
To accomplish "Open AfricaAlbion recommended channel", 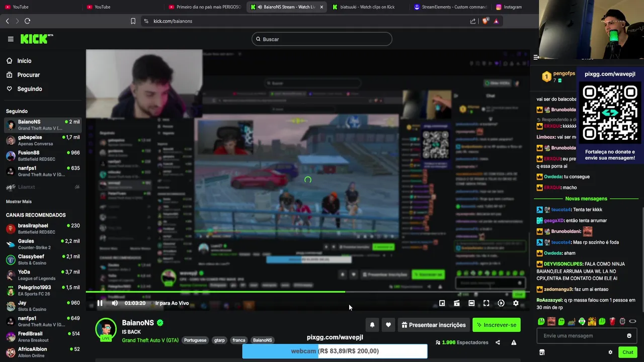I will tap(43, 352).
